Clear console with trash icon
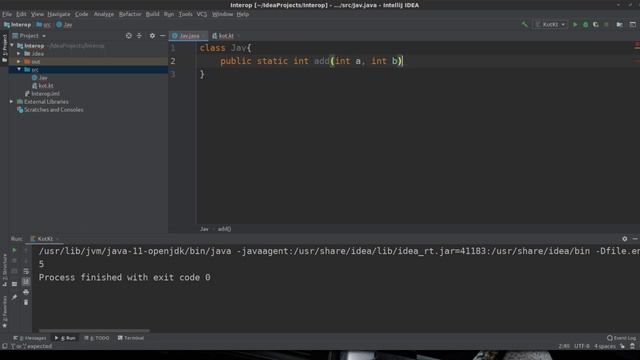Screen dimensions: 640x360 [26, 302]
